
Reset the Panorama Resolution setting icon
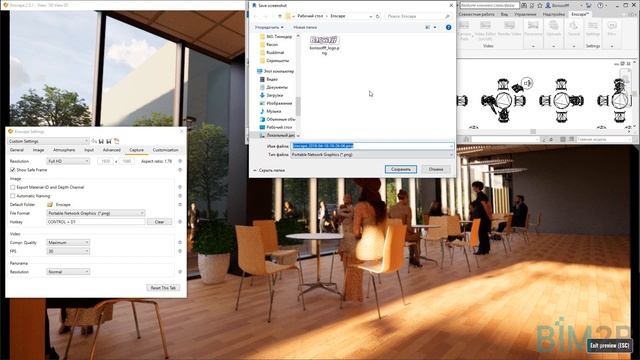tap(180, 271)
